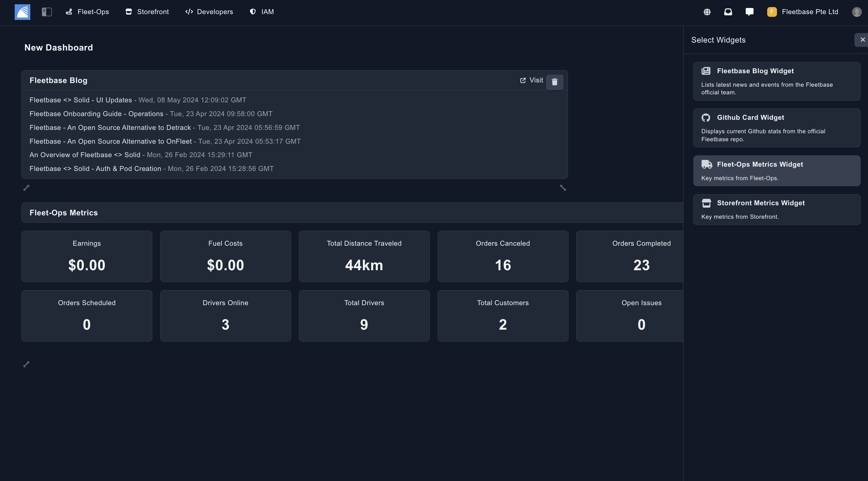Toggle the sidebar panel icon
This screenshot has height=481, width=868.
tap(47, 12)
